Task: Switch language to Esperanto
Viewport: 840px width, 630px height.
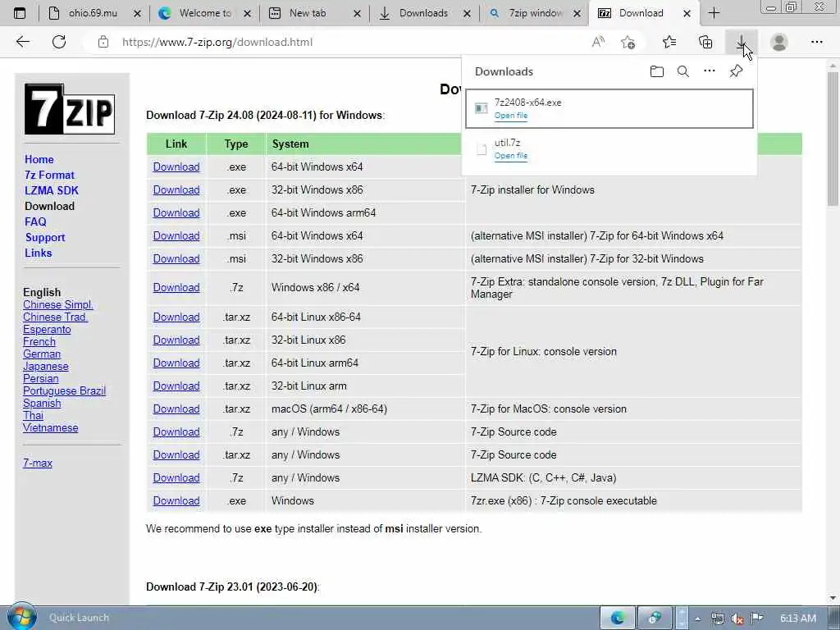Action: pyautogui.click(x=47, y=329)
